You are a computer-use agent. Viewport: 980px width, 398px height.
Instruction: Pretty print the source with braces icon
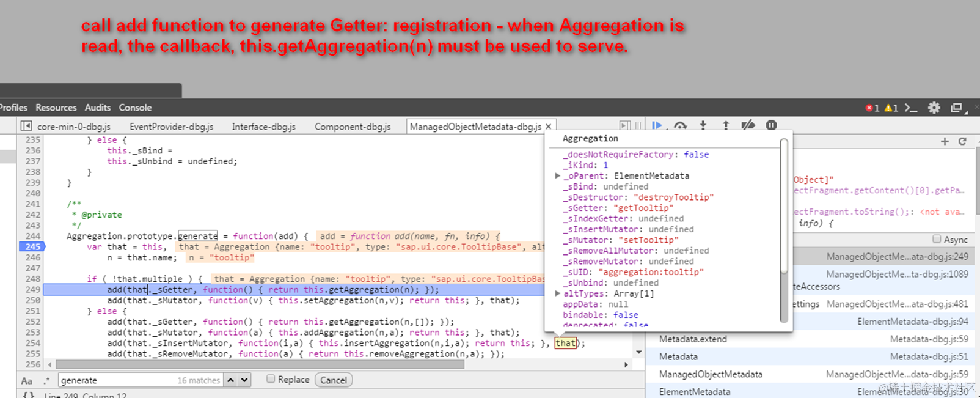point(28,395)
